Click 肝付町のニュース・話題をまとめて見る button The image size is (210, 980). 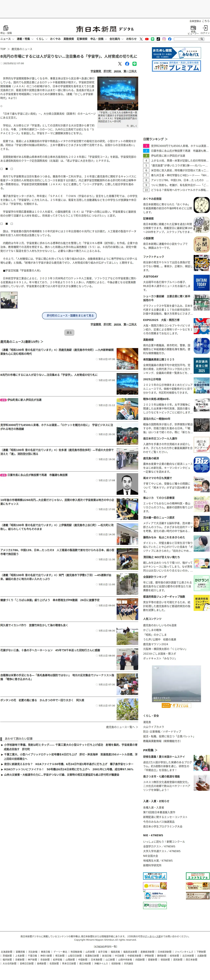pos(69,315)
